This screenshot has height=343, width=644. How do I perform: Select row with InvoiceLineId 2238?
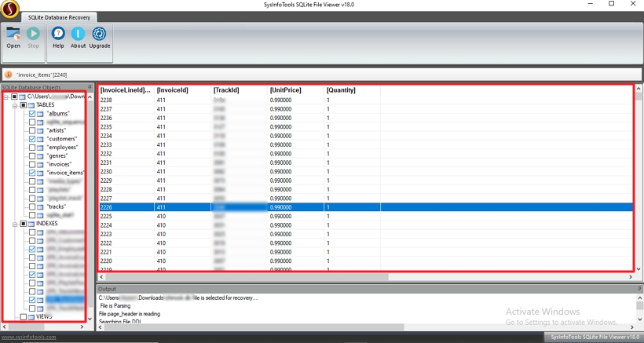pyautogui.click(x=365, y=100)
